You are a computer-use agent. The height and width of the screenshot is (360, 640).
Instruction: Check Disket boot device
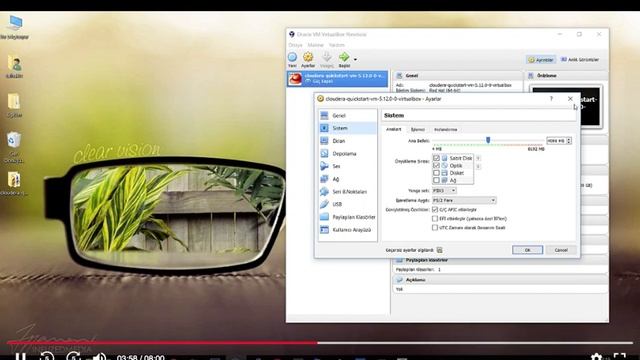(x=436, y=173)
